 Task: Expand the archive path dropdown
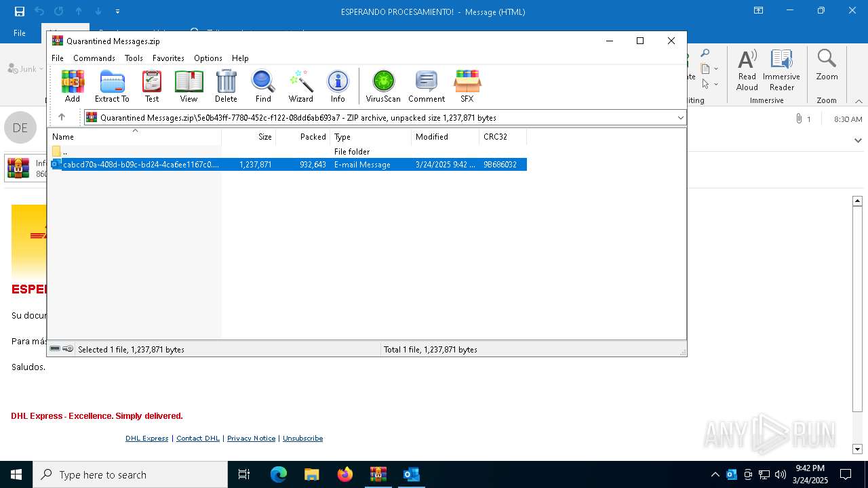pyautogui.click(x=680, y=118)
